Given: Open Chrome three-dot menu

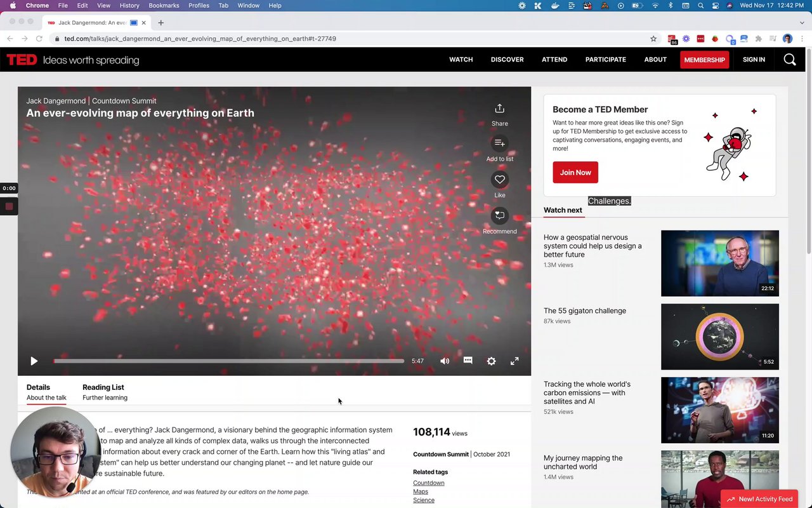Looking at the screenshot, I should (x=802, y=39).
